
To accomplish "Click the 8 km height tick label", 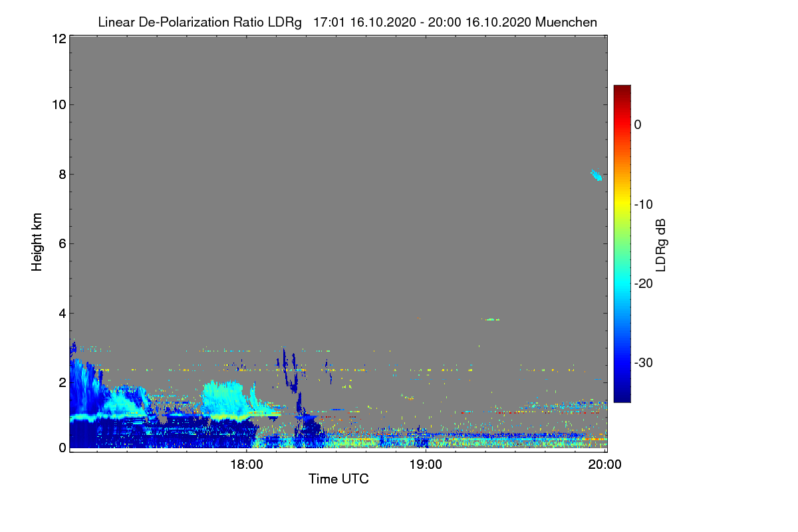I will [62, 174].
